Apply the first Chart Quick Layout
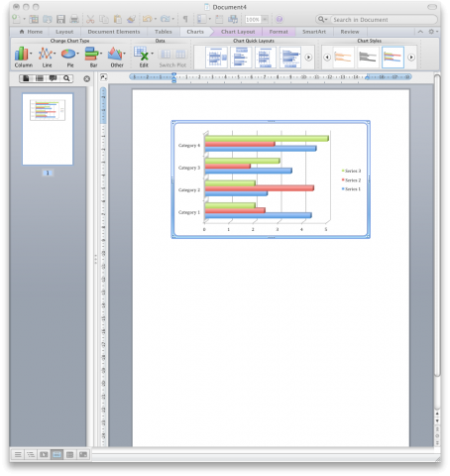450x476 pixels. coord(216,58)
